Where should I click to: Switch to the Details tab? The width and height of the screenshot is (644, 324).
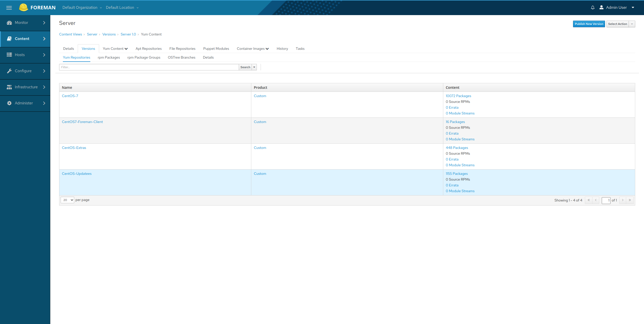(x=68, y=49)
